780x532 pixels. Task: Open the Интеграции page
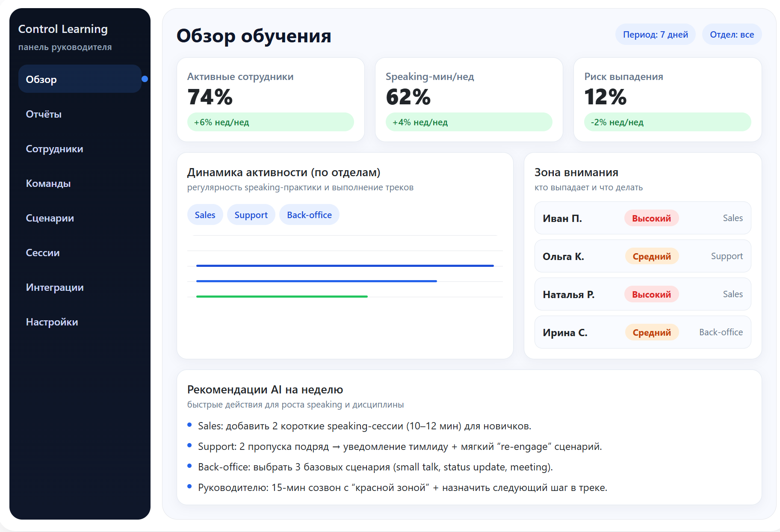coord(55,287)
